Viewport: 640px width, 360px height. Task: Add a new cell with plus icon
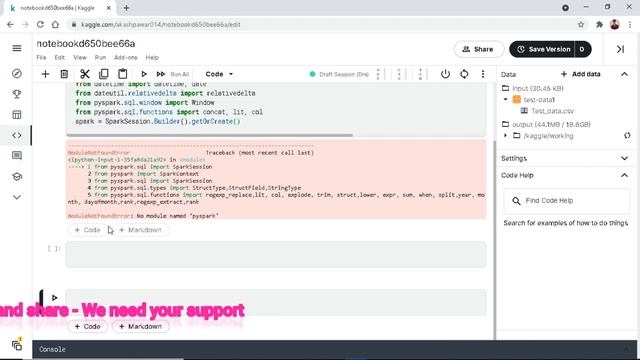coord(45,74)
